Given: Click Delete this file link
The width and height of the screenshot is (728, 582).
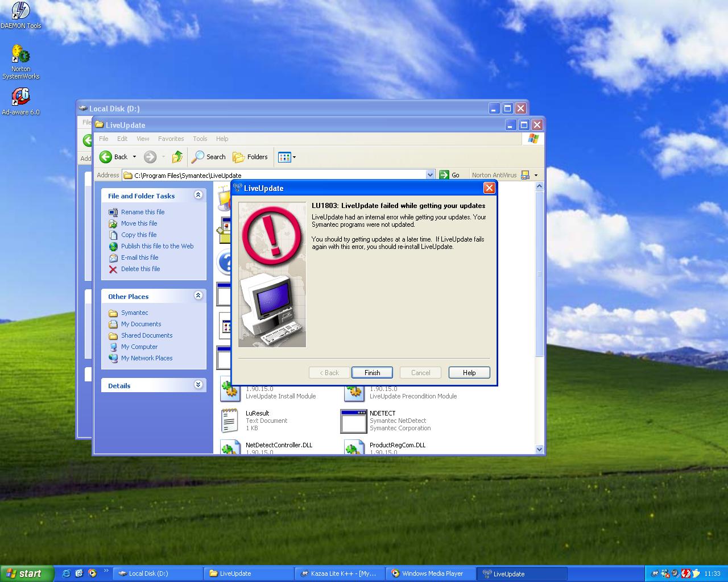Looking at the screenshot, I should click(x=140, y=269).
